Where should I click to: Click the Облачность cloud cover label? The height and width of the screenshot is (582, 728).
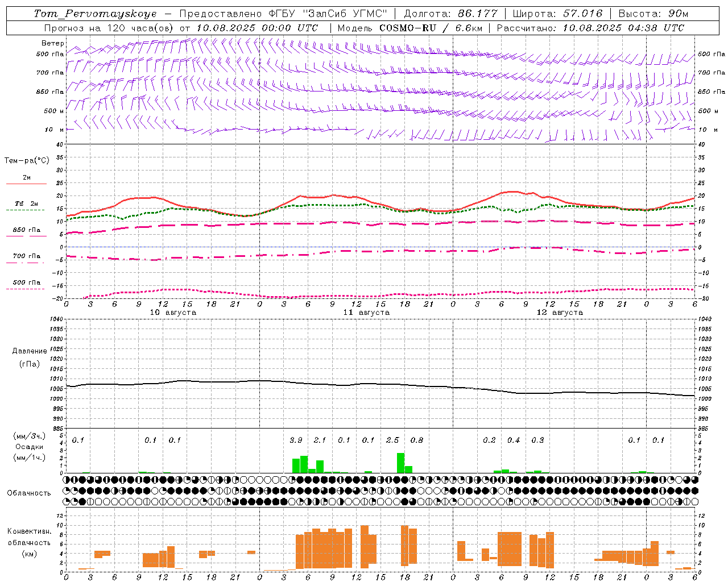coord(29,493)
